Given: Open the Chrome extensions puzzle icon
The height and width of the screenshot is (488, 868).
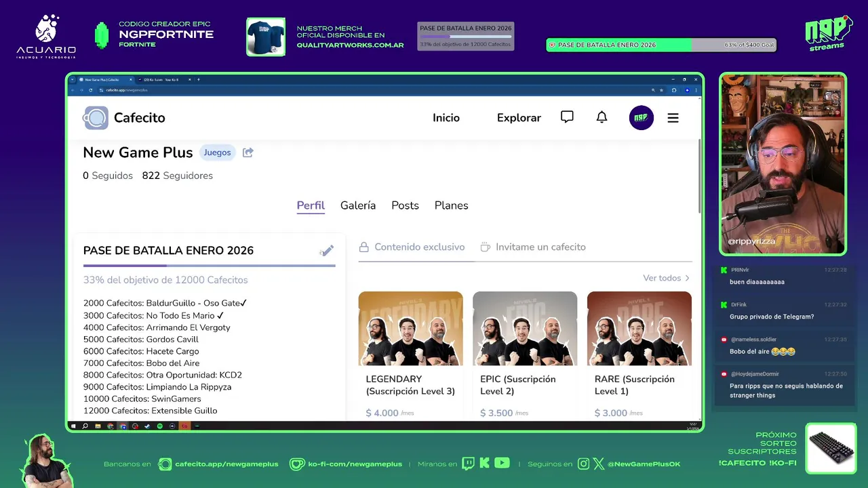Looking at the screenshot, I should pyautogui.click(x=674, y=90).
